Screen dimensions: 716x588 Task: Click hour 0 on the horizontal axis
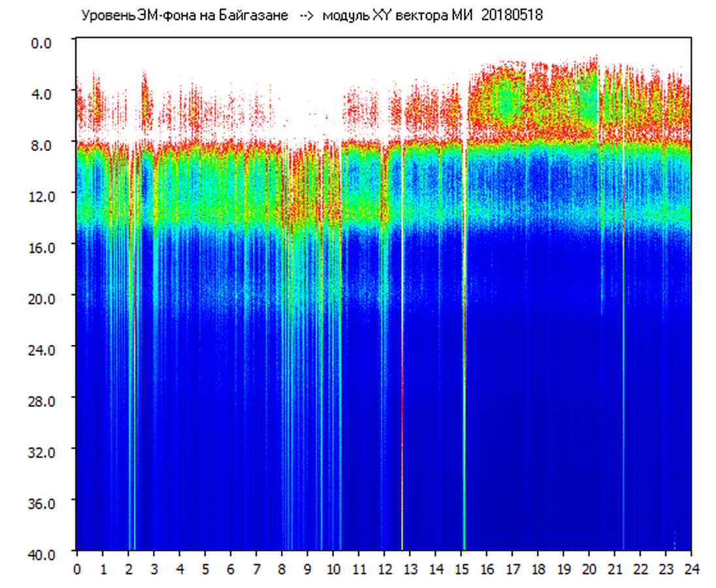click(77, 569)
